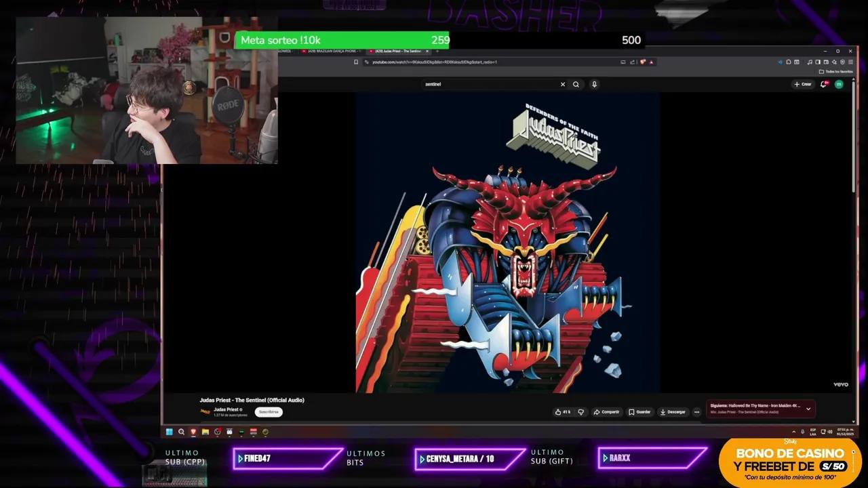Click the YouTube search magnifier button
This screenshot has height=488, width=868.
(x=576, y=84)
